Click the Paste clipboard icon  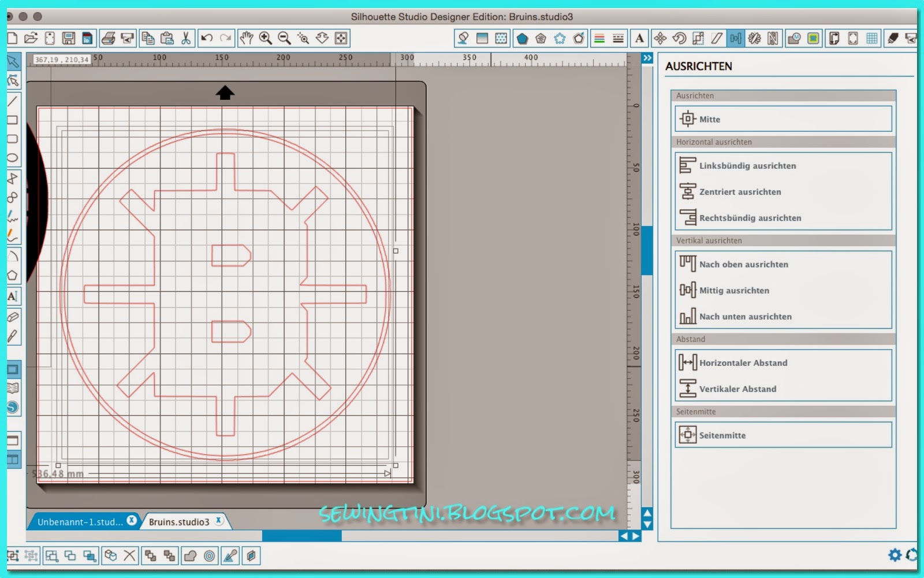pyautogui.click(x=167, y=38)
